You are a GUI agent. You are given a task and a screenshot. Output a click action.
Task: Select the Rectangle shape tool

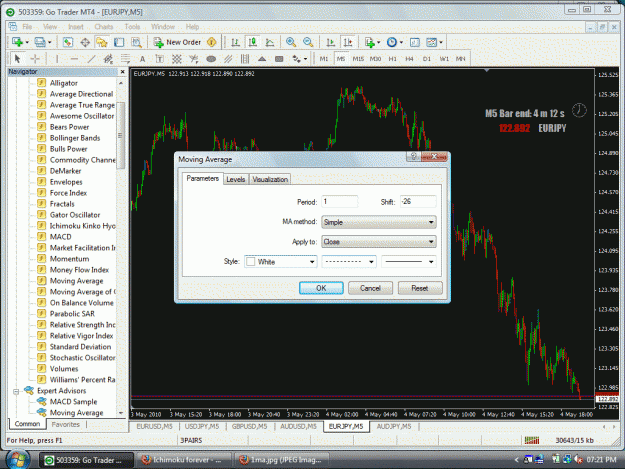279,59
